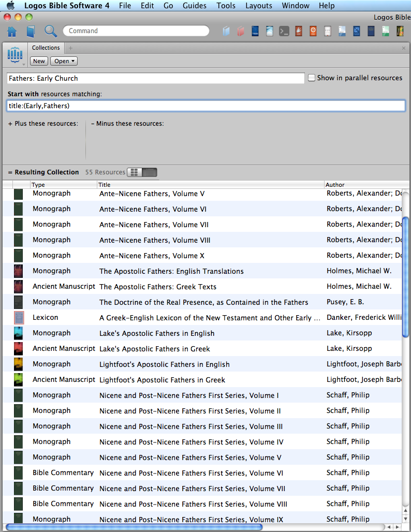
Task: Close the Collections panel with the X
Action: [404, 48]
